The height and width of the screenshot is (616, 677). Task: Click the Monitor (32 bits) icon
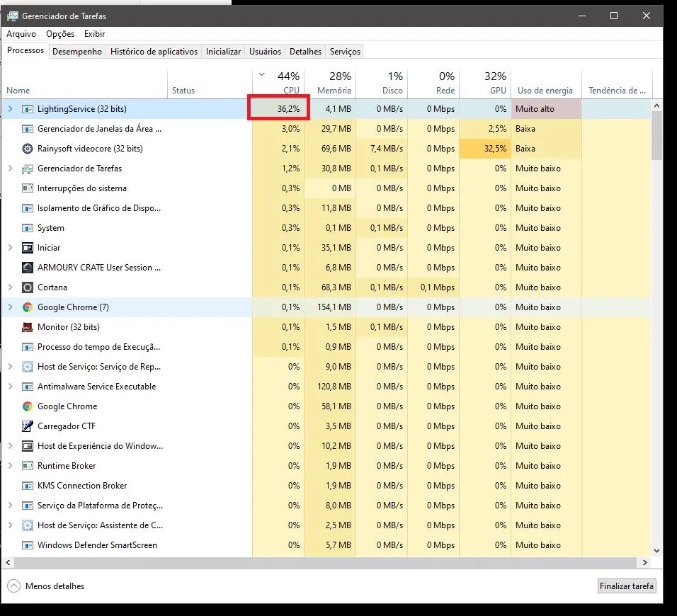[27, 327]
